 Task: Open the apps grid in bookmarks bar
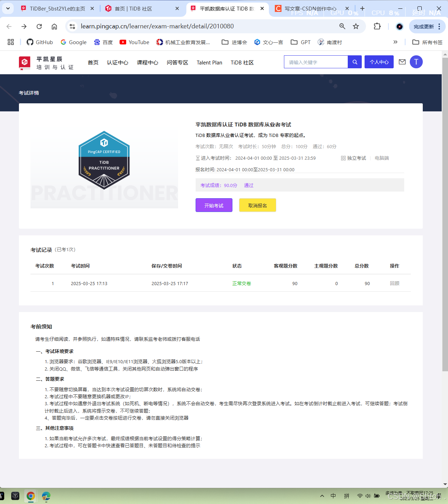pos(11,42)
